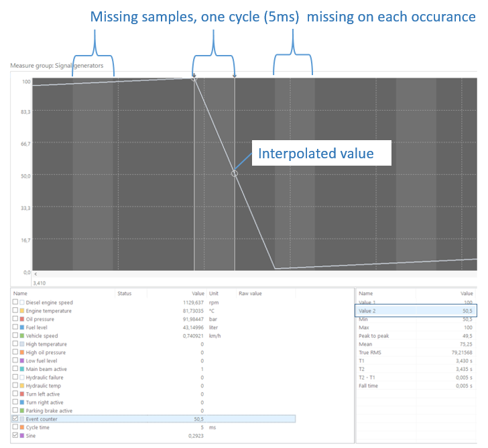The width and height of the screenshot is (488, 448).
Task: Tick the Turn right active checkbox
Action: click(15, 402)
